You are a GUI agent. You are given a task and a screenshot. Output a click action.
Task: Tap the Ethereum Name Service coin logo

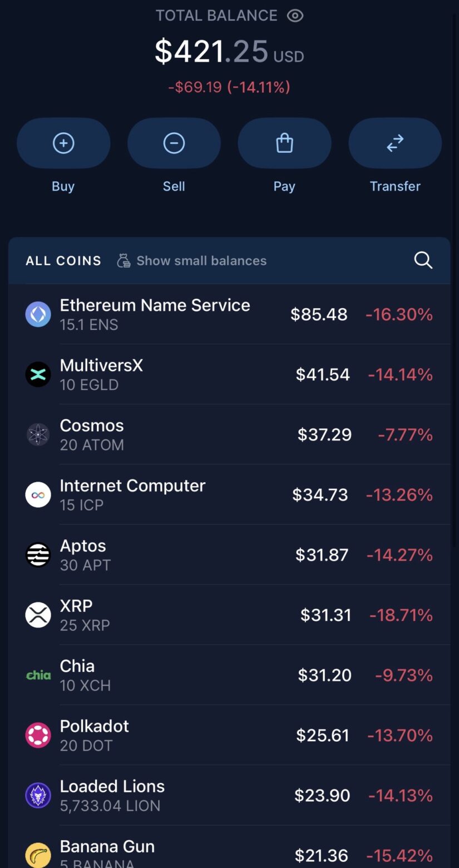[38, 314]
